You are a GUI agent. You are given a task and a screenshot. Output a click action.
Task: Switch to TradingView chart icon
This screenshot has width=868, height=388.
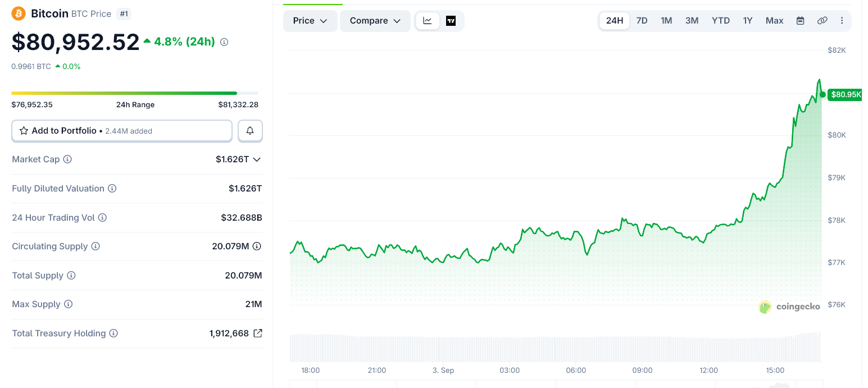click(451, 21)
